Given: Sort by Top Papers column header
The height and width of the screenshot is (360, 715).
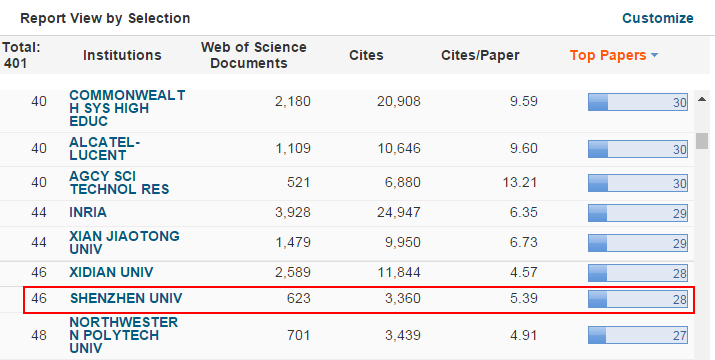Looking at the screenshot, I should [608, 55].
